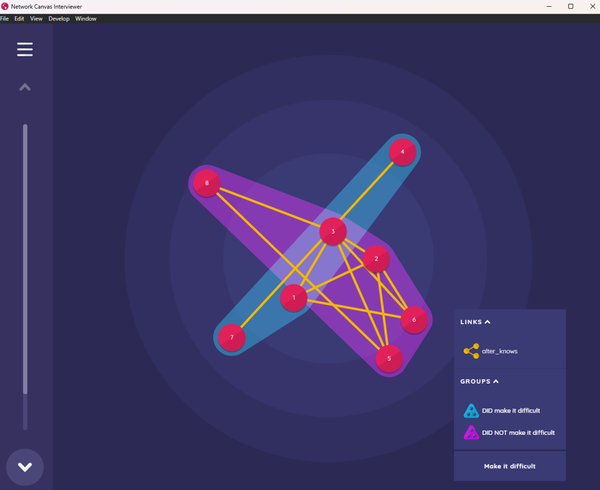Image resolution: width=600 pixels, height=490 pixels.
Task: Click node 6 in the purple group
Action: (x=414, y=320)
